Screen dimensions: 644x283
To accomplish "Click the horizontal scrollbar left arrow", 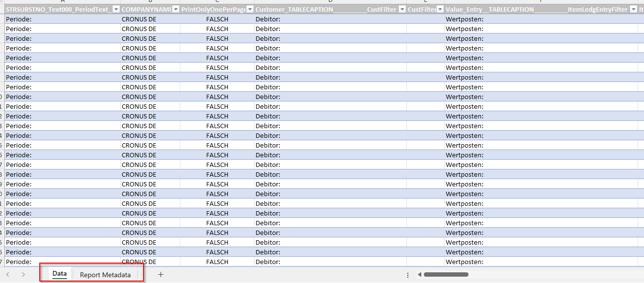I will [x=419, y=275].
